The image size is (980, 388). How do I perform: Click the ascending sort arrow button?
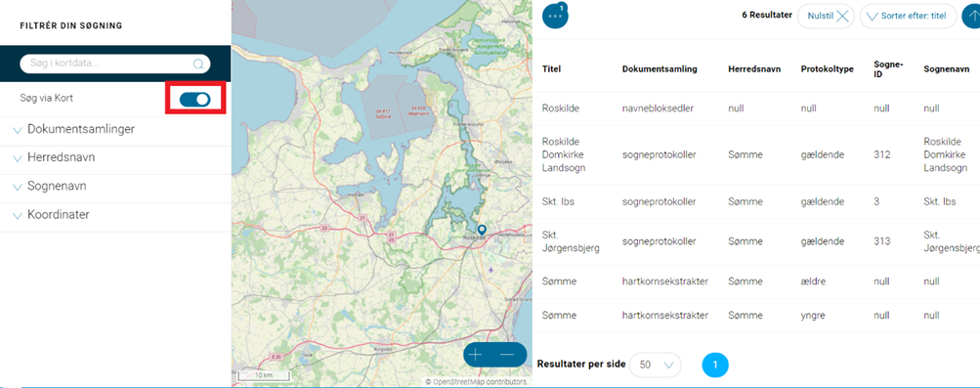coord(971,17)
